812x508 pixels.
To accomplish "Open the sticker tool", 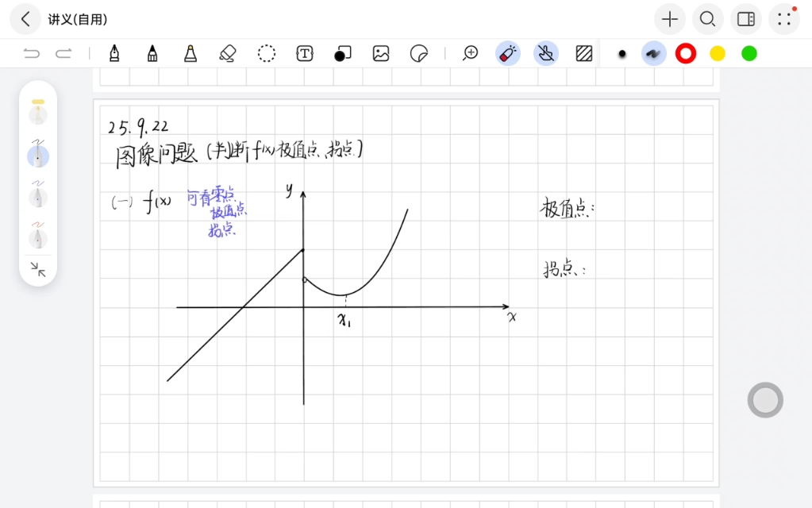I will point(418,53).
